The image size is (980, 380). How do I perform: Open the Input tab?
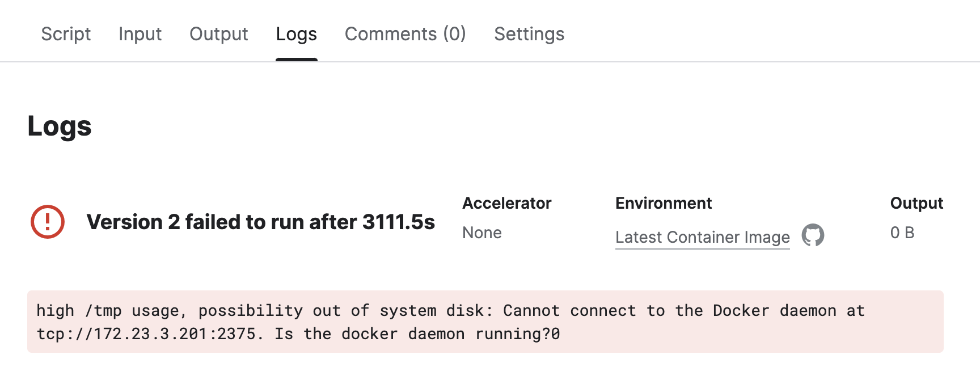point(140,34)
